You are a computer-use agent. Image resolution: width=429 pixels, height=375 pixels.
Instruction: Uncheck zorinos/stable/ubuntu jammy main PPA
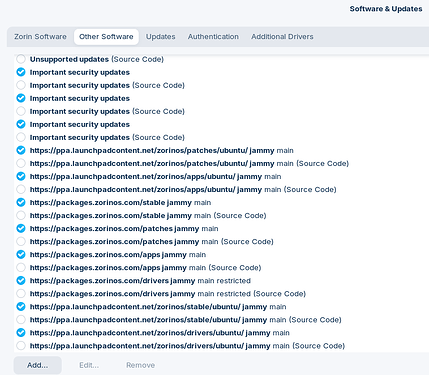pyautogui.click(x=21, y=307)
